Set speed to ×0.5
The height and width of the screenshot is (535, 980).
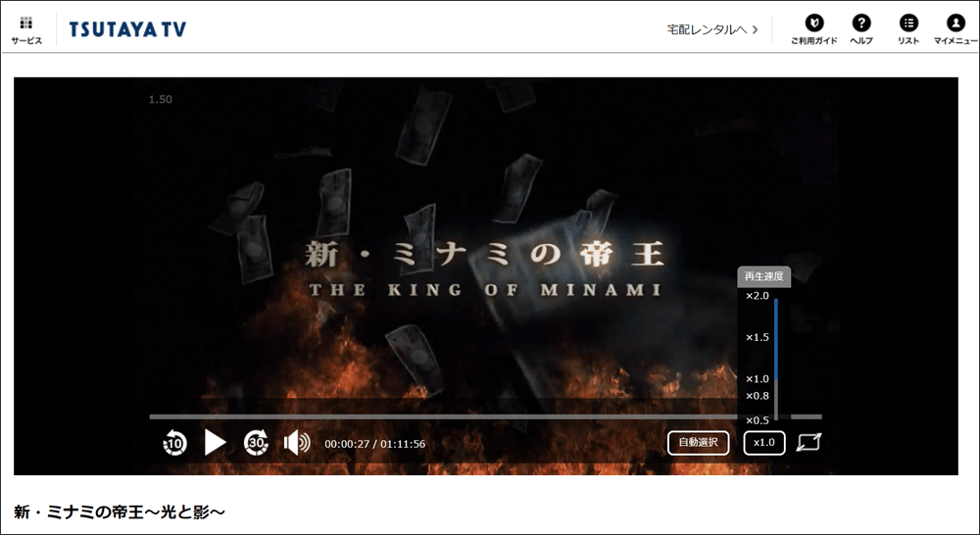pos(757,420)
